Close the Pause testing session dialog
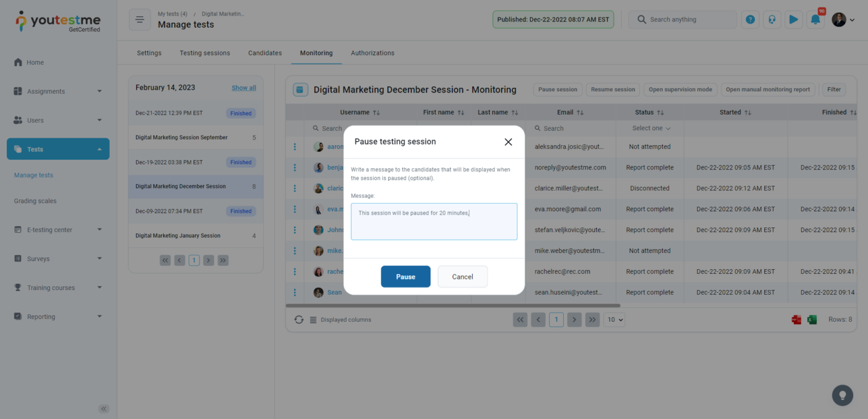Screen dimensions: 868x419 pyautogui.click(x=508, y=142)
